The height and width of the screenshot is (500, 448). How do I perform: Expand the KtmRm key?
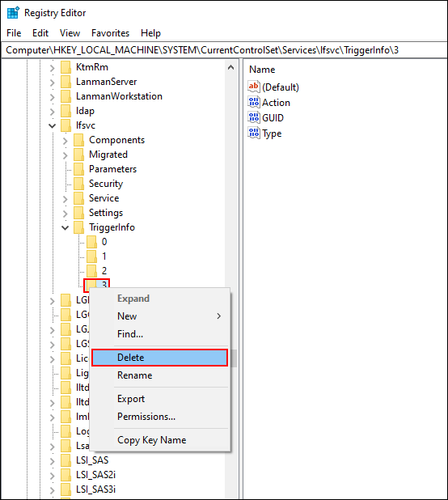click(x=53, y=68)
